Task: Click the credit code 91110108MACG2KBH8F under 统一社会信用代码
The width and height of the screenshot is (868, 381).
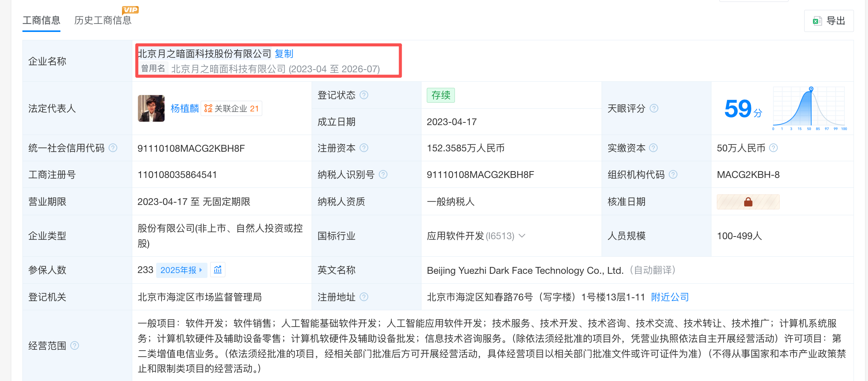Action: 191,148
